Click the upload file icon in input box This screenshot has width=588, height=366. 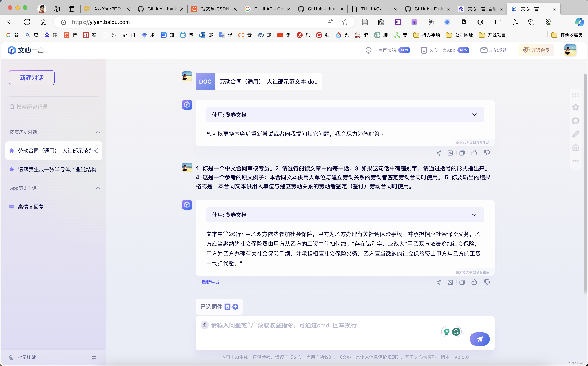pos(205,325)
